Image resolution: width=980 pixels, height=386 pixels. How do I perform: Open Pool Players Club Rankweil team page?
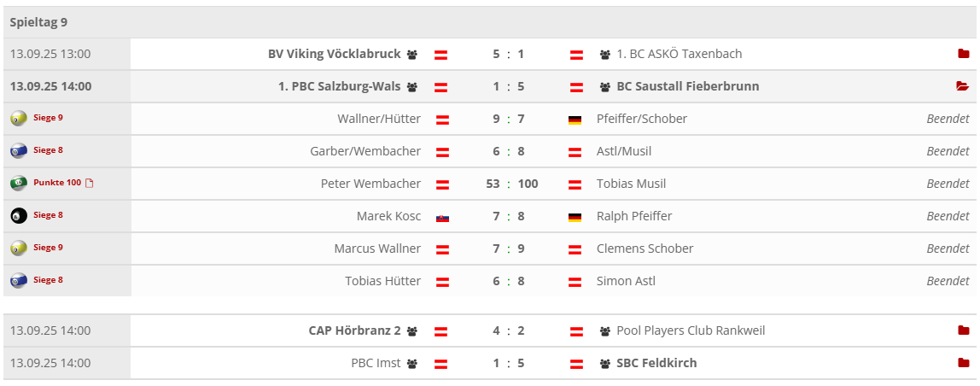pyautogui.click(x=691, y=330)
